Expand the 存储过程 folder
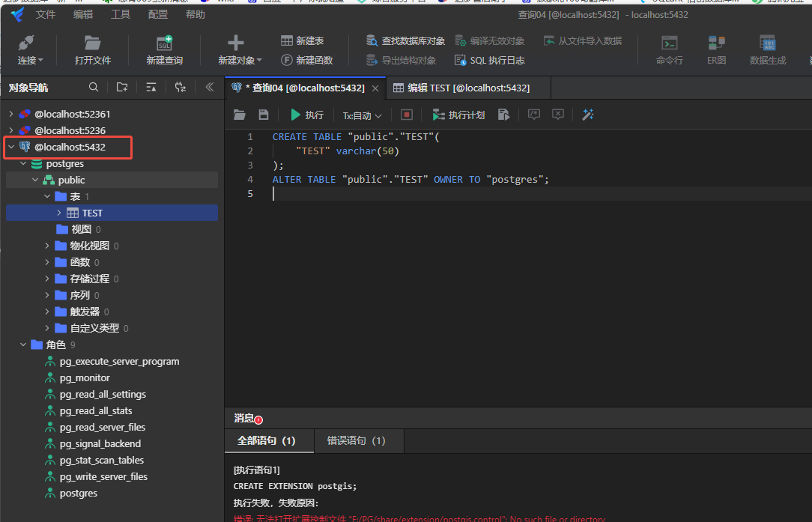The width and height of the screenshot is (812, 522). click(46, 279)
